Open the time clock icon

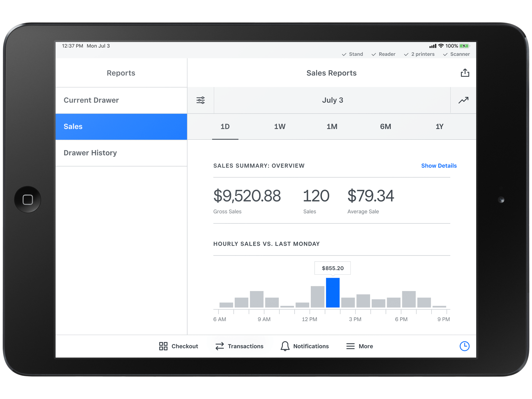465,346
